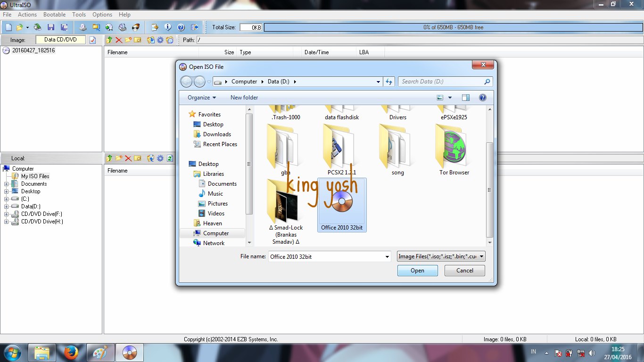Expand the Data(D:) node in Local tree

(7, 206)
